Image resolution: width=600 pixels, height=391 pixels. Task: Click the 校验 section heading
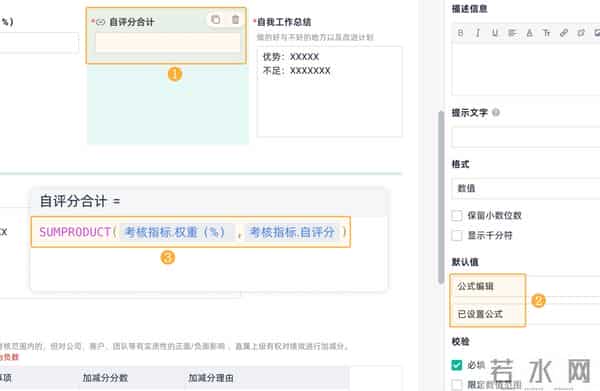point(461,341)
